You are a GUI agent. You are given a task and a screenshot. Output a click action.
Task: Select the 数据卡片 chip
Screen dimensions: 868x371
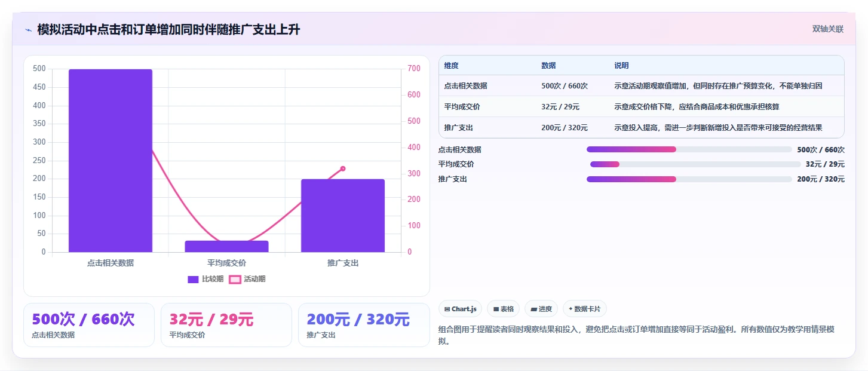(x=585, y=309)
